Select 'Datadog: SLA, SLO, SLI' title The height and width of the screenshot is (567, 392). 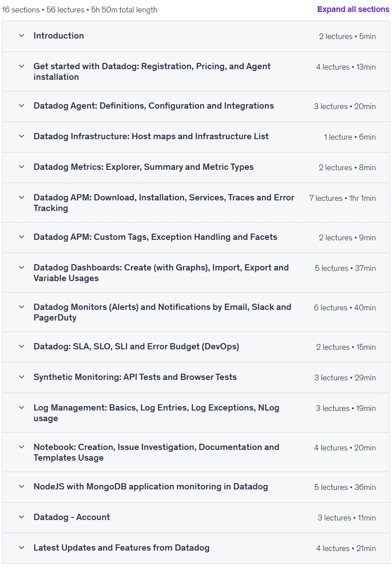pos(136,347)
